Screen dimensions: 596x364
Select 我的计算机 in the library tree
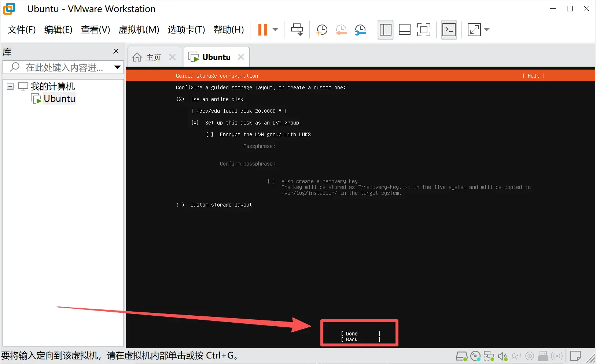52,86
